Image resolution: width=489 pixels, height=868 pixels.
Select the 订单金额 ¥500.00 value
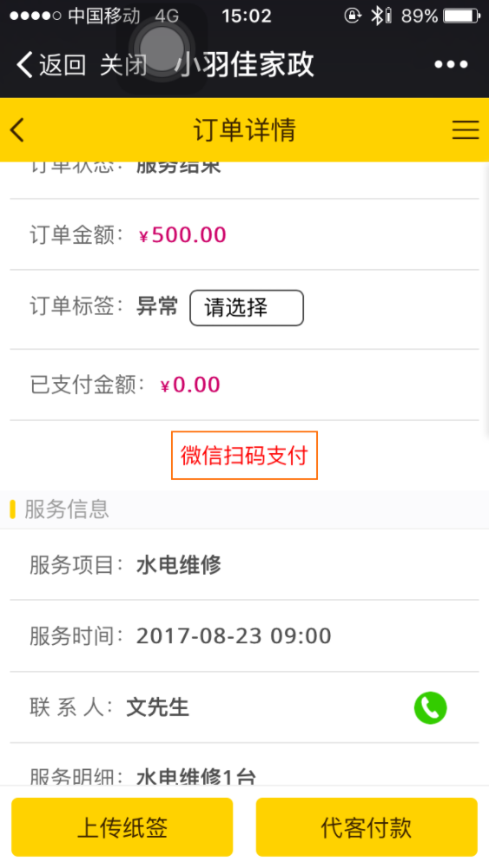pyautogui.click(x=182, y=234)
